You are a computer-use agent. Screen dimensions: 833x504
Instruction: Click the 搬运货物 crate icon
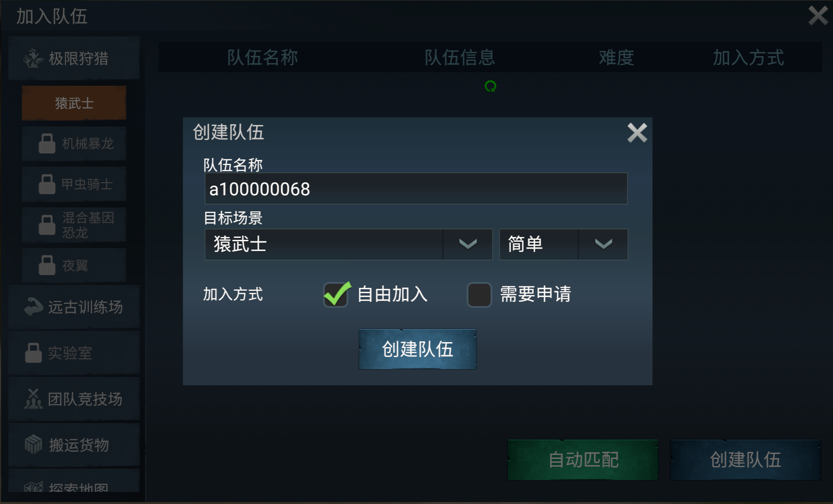(x=33, y=444)
